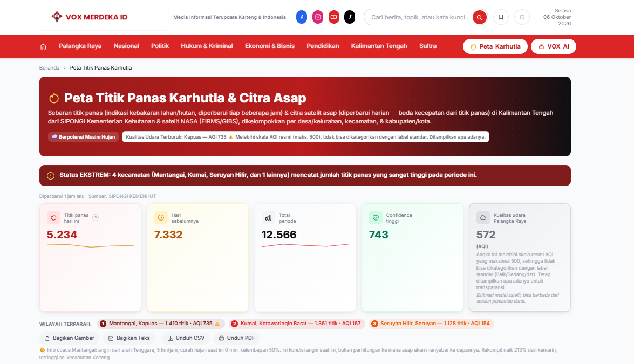The width and height of the screenshot is (634, 364).
Task: Open the Politik section
Action: (160, 46)
